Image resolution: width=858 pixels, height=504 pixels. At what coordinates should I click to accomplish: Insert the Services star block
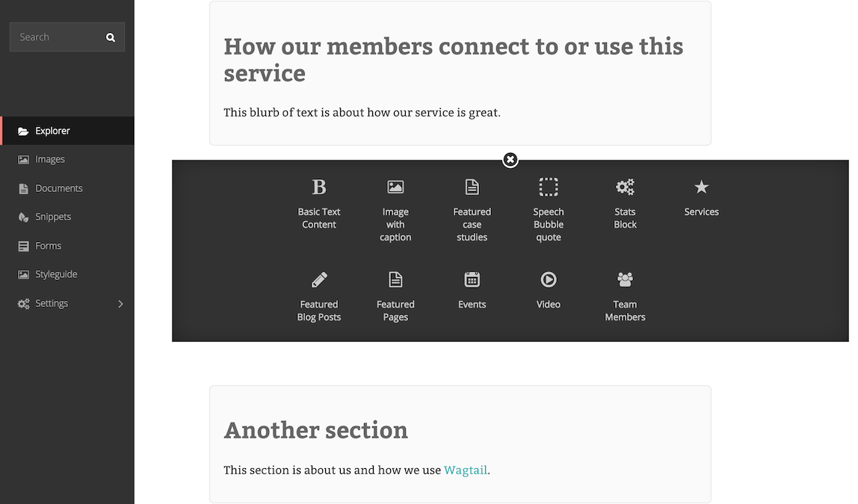click(702, 197)
